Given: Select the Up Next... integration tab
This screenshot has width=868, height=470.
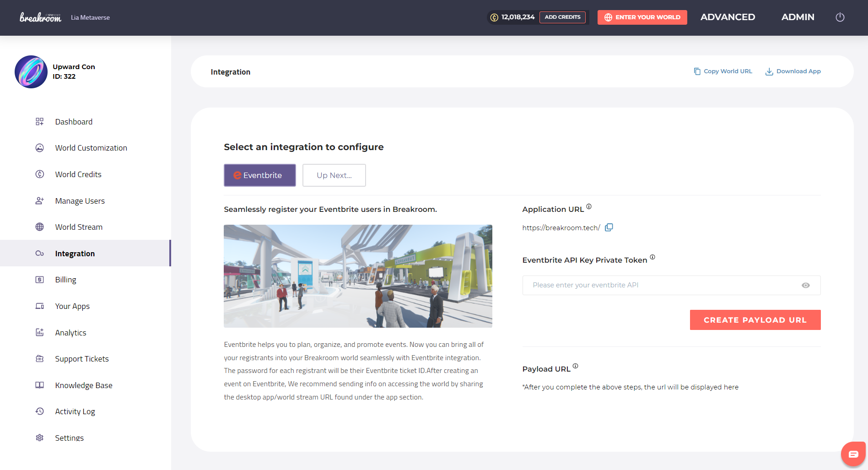Looking at the screenshot, I should pyautogui.click(x=334, y=175).
